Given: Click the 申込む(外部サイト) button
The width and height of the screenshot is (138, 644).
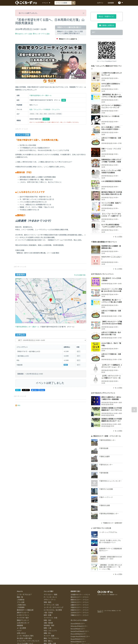Looking at the screenshot, I should coord(106,17).
